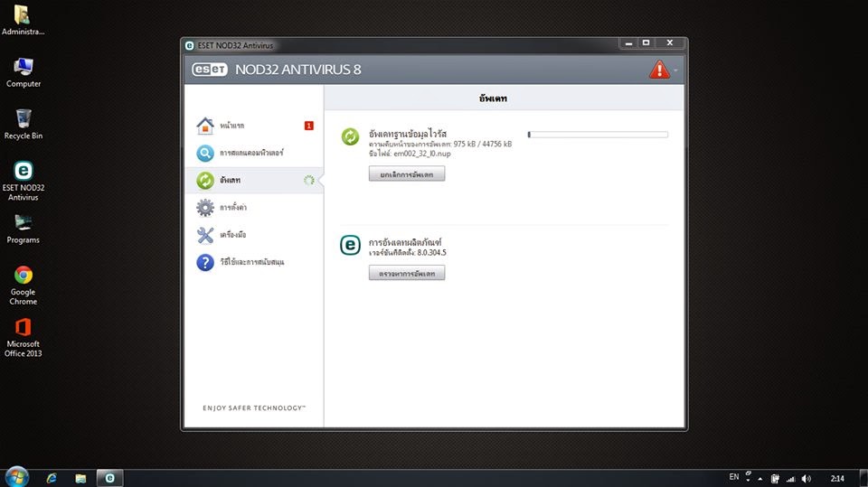
Task: Click the 975 kB / 44756 kB progress text
Action: point(483,144)
